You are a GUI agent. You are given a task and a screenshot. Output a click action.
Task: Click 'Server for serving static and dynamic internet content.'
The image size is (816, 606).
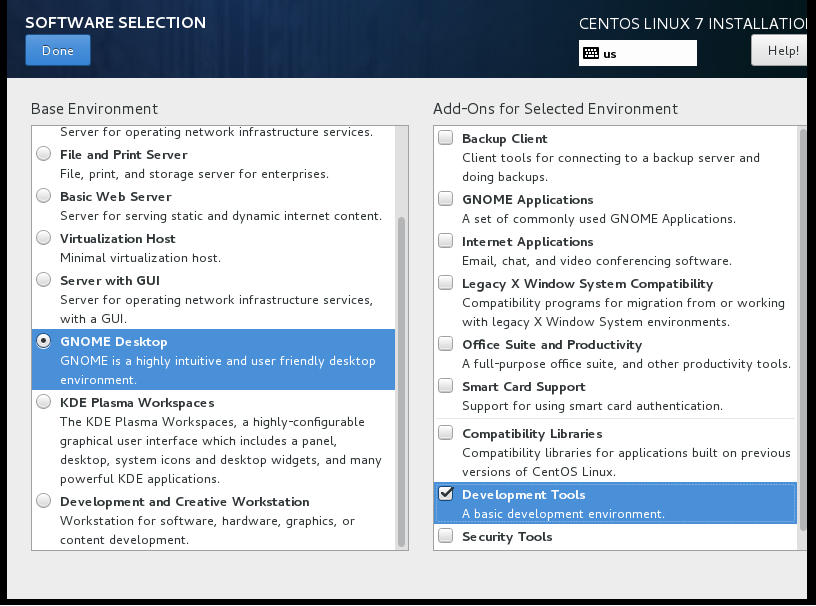[x=221, y=216]
